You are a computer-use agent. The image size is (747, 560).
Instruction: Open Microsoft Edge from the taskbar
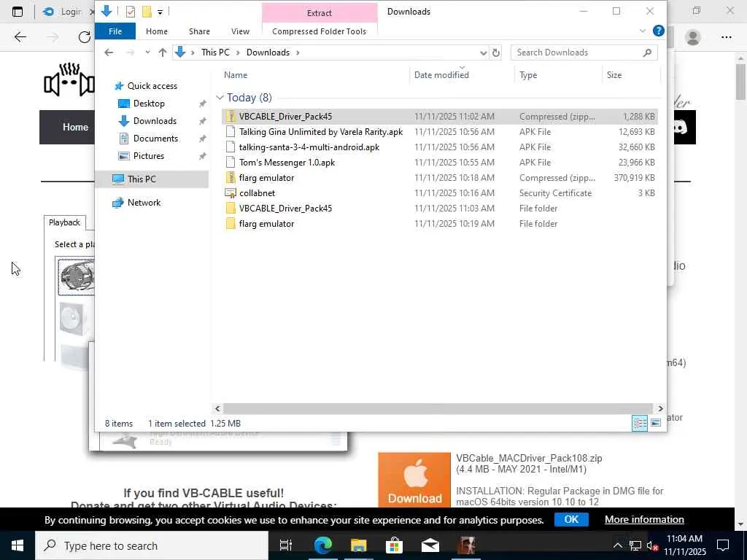click(323, 545)
